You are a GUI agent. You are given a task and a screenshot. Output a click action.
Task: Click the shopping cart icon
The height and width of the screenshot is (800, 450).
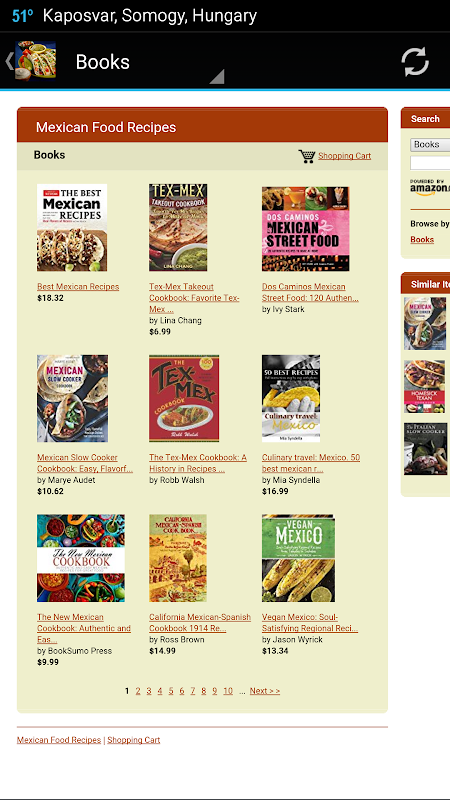(x=307, y=156)
